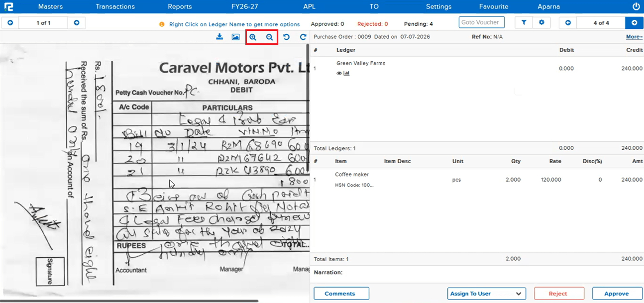
Task: Click the Green Valley Farms ledger name
Action: click(x=361, y=63)
